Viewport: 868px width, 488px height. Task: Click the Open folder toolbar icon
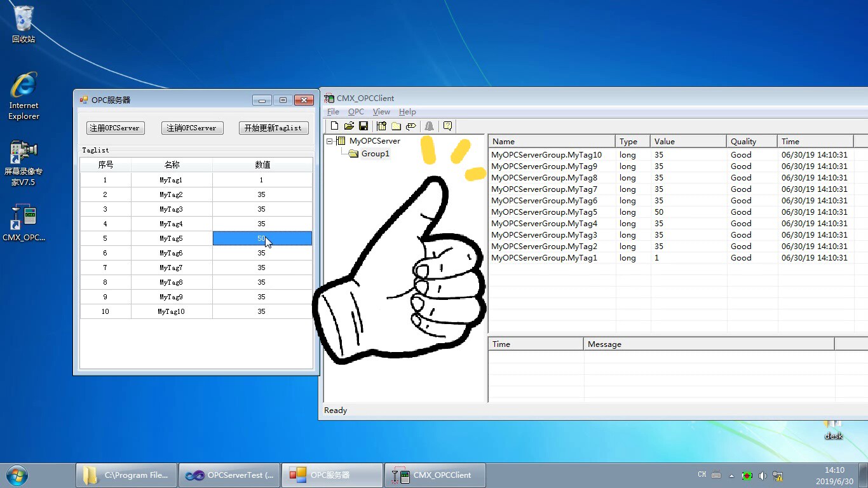click(349, 126)
